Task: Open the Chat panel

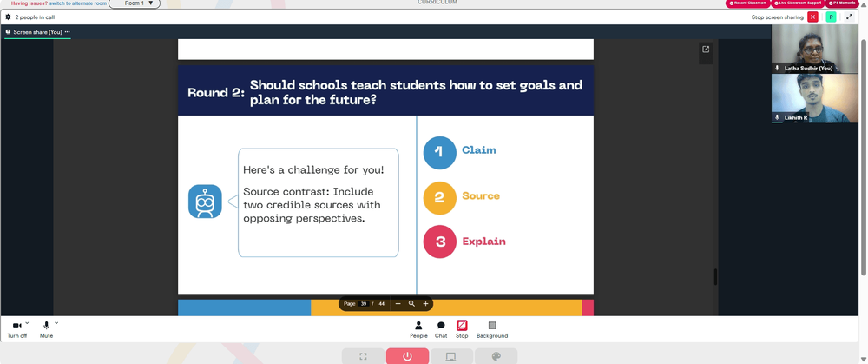Action: point(441,329)
